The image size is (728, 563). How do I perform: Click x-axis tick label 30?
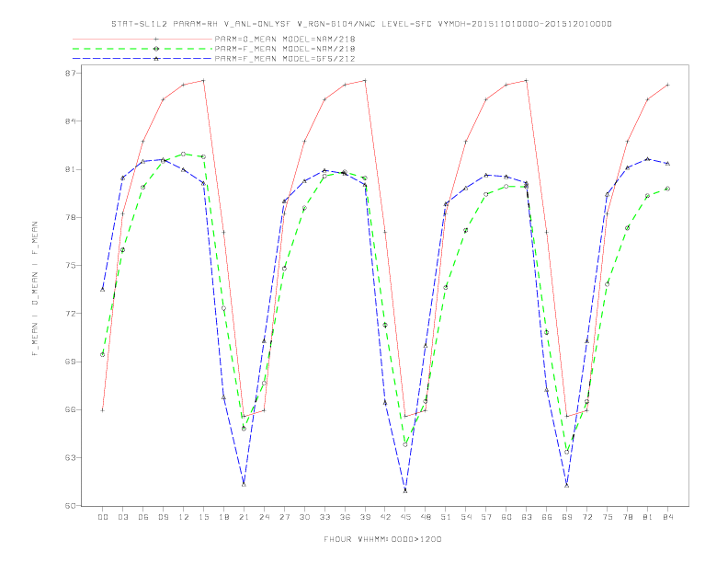[x=304, y=517]
